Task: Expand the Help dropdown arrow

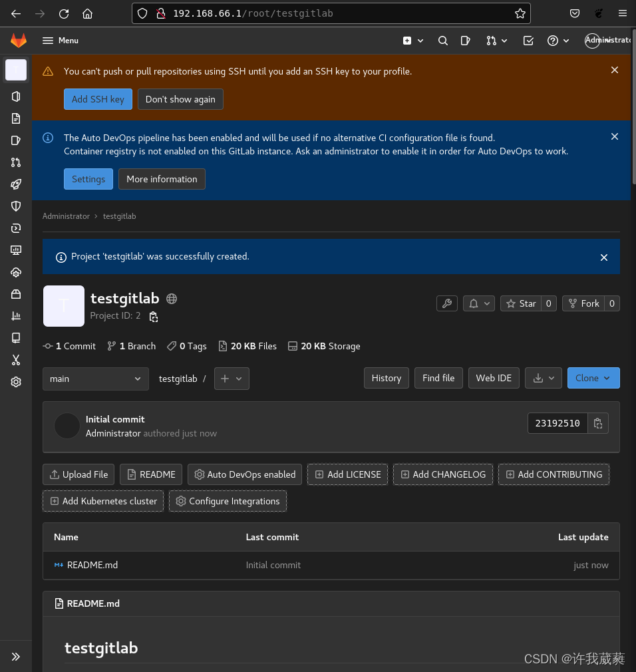Action: 566,41
